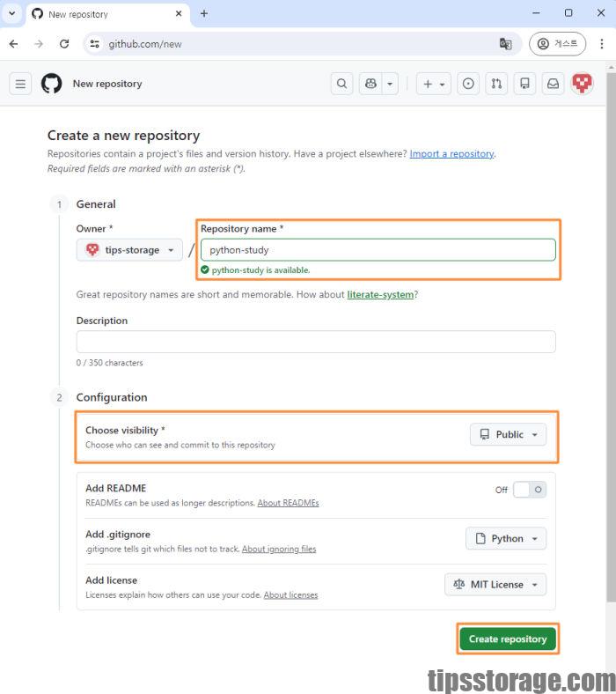Select the New repository browser tab

[x=107, y=14]
